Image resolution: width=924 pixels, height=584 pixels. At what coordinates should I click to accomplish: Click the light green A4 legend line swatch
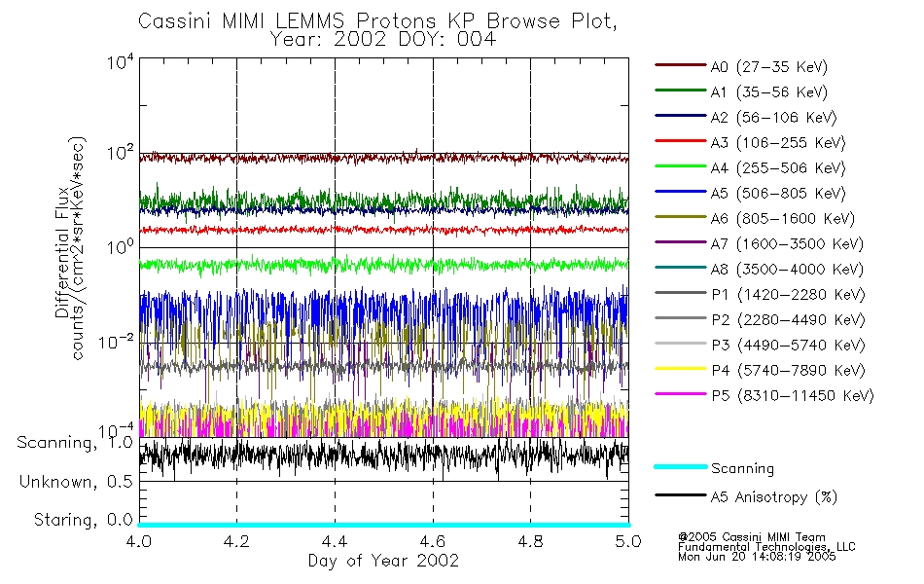coord(680,166)
